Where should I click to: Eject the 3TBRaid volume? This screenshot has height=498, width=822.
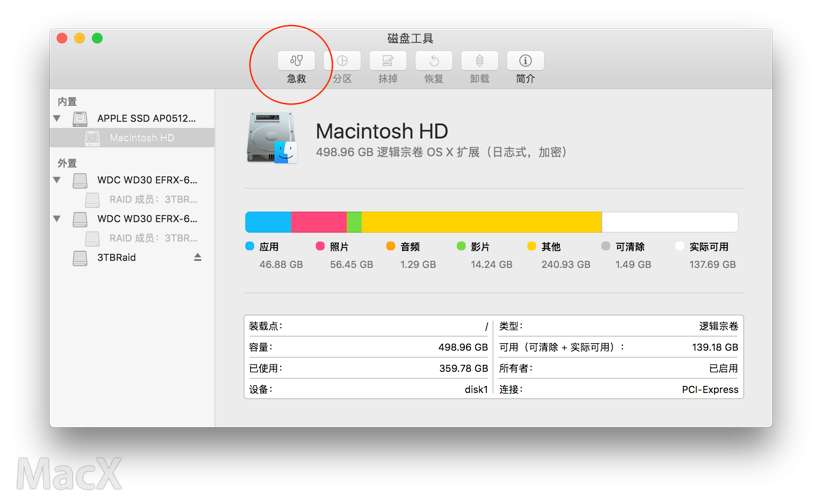198,257
